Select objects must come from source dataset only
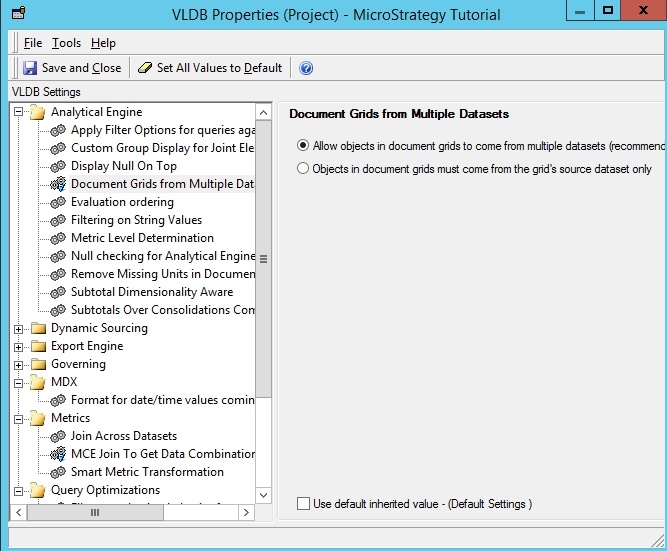 pyautogui.click(x=304, y=169)
